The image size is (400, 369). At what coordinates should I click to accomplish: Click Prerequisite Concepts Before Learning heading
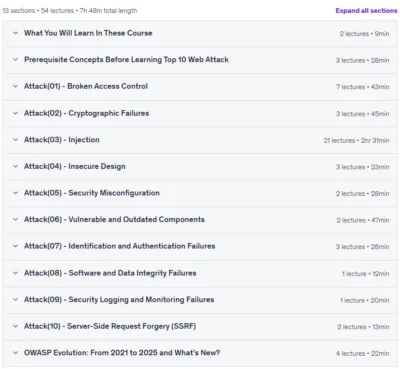click(x=126, y=60)
